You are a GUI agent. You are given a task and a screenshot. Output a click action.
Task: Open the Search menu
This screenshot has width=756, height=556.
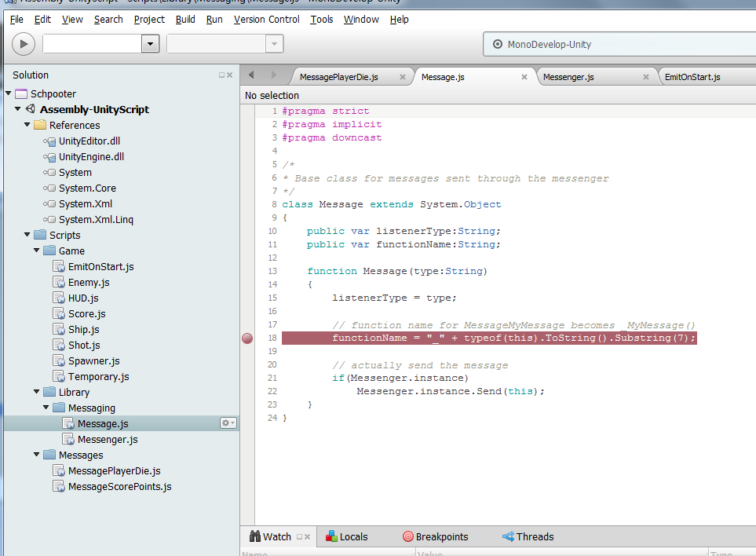[108, 20]
